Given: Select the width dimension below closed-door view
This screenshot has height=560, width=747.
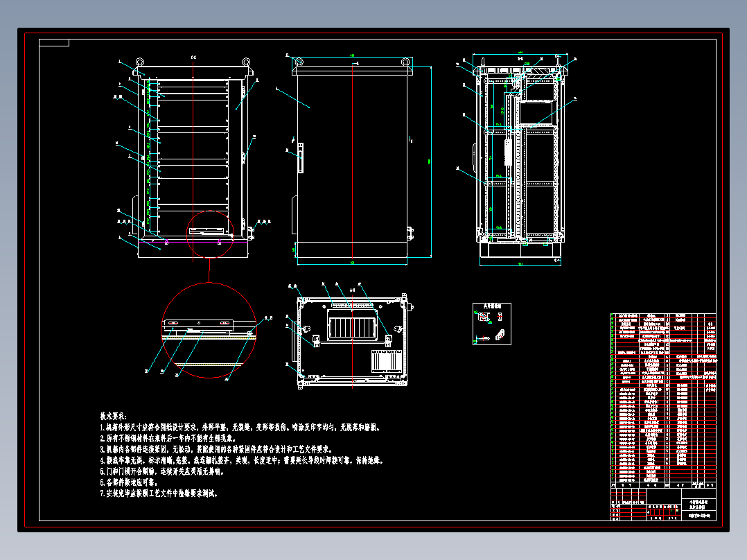Looking at the screenshot, I should tap(352, 263).
